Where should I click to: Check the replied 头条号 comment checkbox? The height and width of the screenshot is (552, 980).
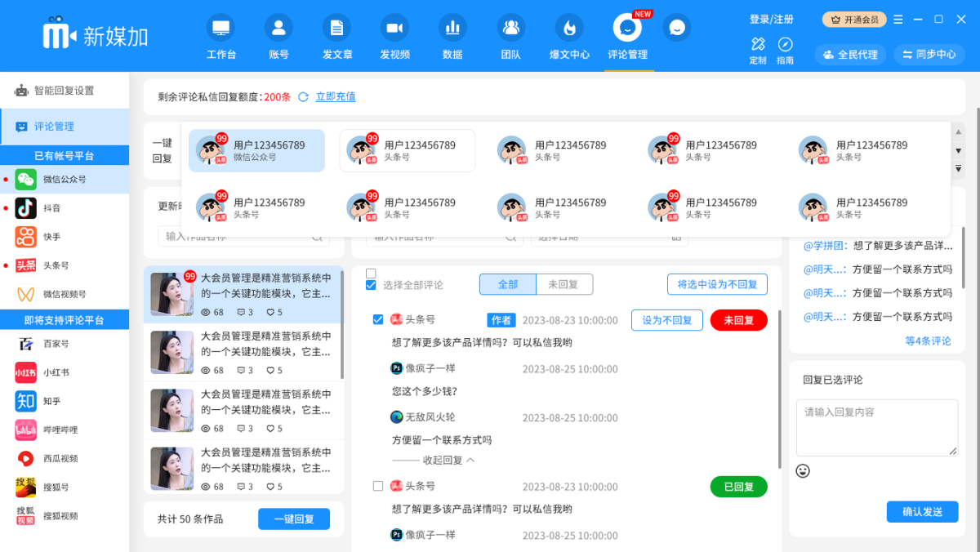click(x=378, y=486)
